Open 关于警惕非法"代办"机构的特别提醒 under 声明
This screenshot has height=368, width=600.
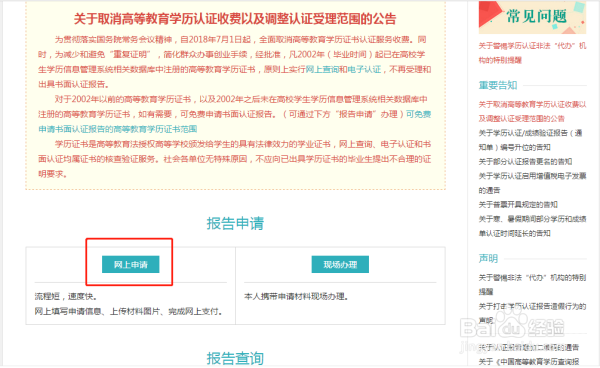(x=532, y=285)
